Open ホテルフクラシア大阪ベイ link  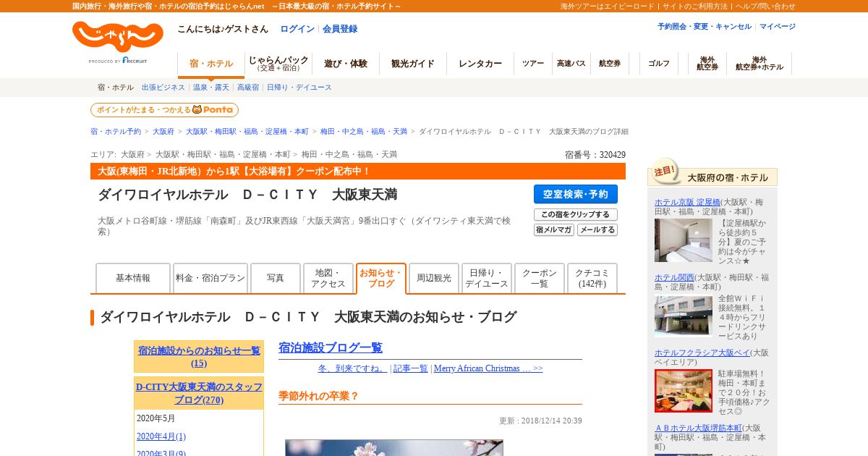coord(702,352)
